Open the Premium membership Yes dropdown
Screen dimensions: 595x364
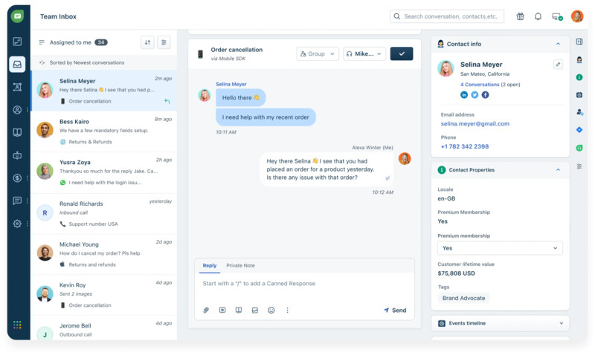(x=500, y=248)
